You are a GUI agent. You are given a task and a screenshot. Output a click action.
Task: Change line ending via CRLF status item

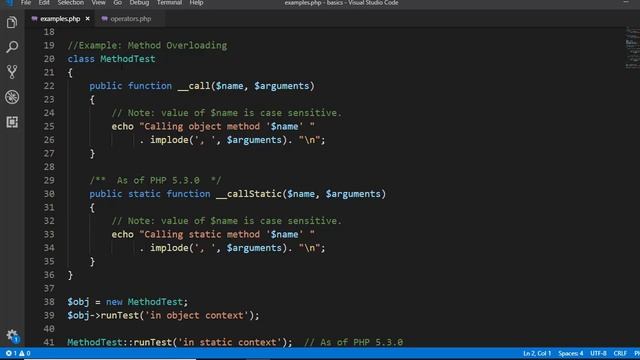click(x=620, y=353)
